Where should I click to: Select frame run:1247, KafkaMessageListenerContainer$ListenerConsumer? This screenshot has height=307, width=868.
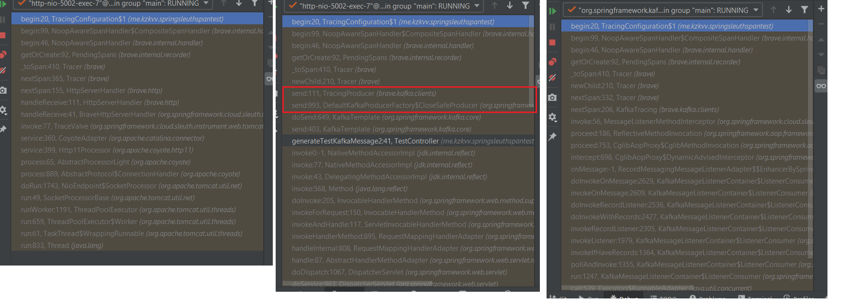point(687,276)
